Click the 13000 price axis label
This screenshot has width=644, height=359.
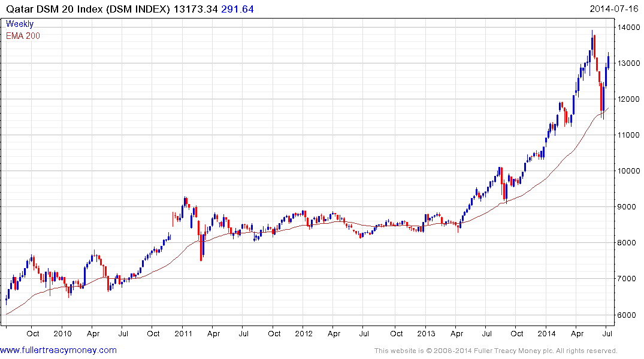pos(629,63)
